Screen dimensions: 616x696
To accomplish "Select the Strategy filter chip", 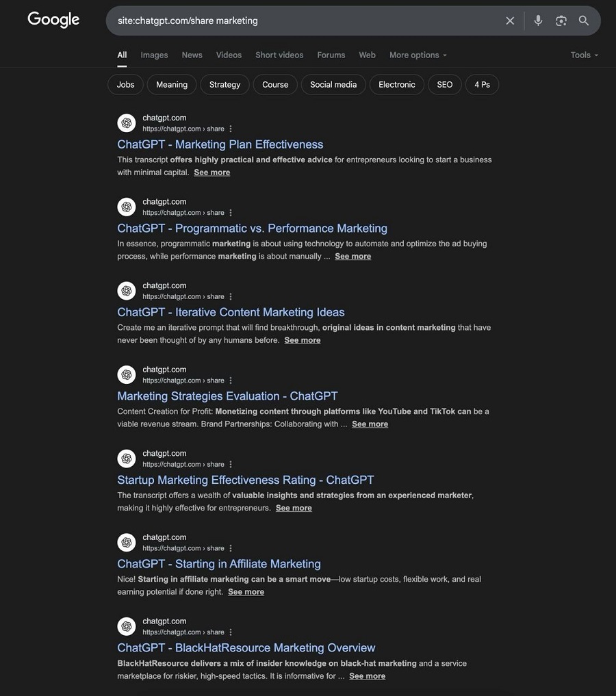I will (x=224, y=85).
